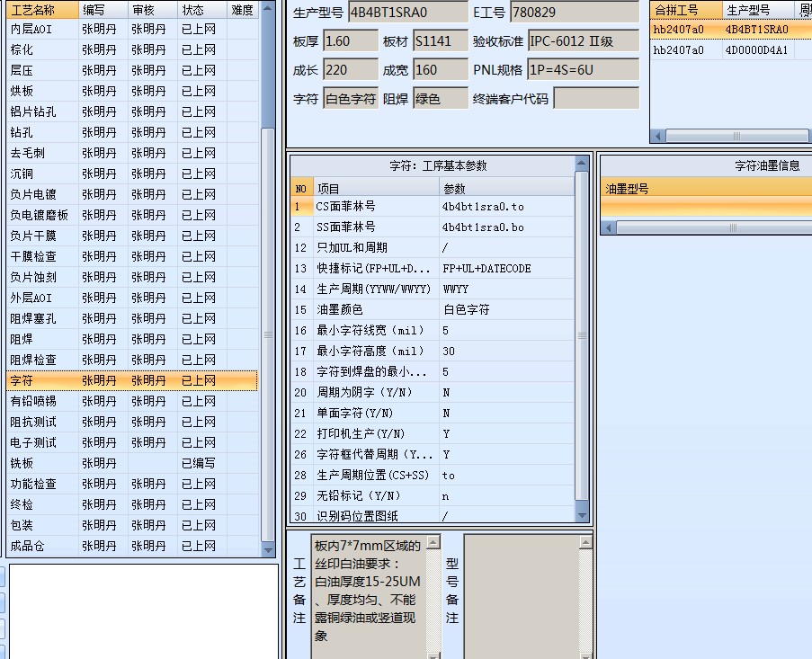The image size is (812, 659).
Task: Select the 电子测试 process row
Action: coord(132,443)
